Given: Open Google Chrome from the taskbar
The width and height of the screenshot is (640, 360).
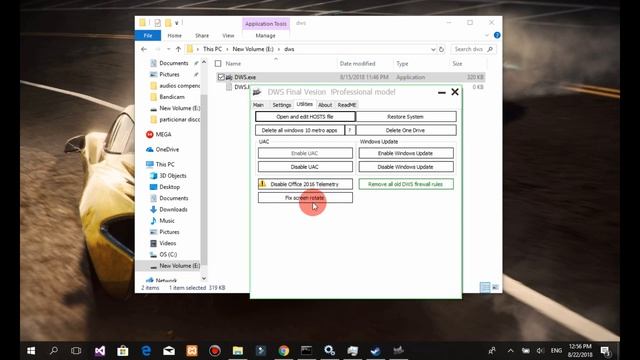Looking at the screenshot, I should coord(284,351).
